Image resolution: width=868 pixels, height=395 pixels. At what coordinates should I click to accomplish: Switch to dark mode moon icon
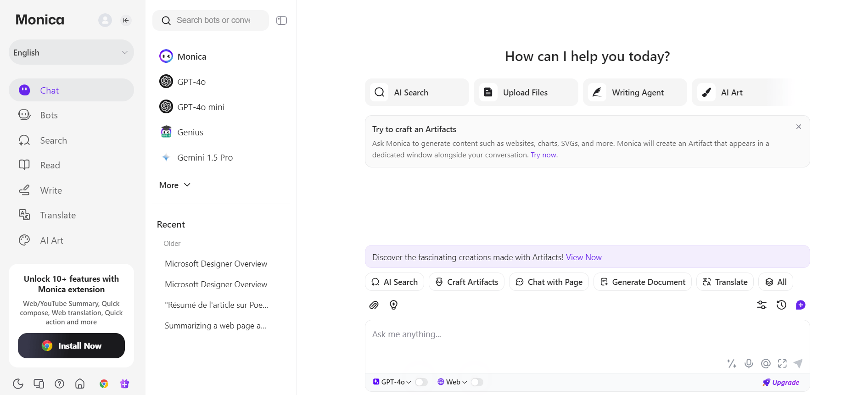18,384
